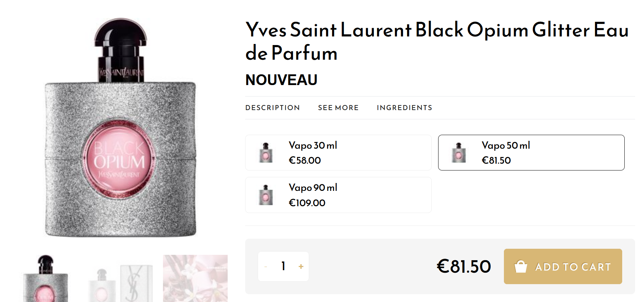Viewport: 644px width, 302px height.
Task: Click the product title Yves Saint Laurent Black Opium
Action: pyautogui.click(x=437, y=41)
